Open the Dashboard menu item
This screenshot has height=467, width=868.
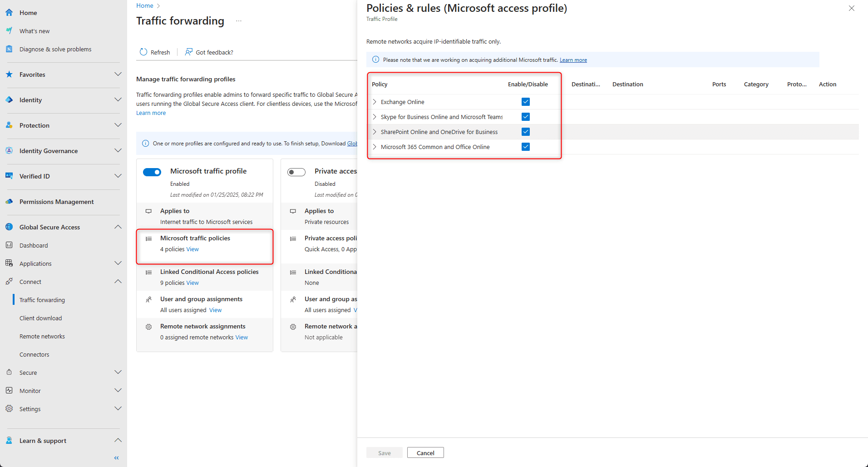click(x=34, y=245)
